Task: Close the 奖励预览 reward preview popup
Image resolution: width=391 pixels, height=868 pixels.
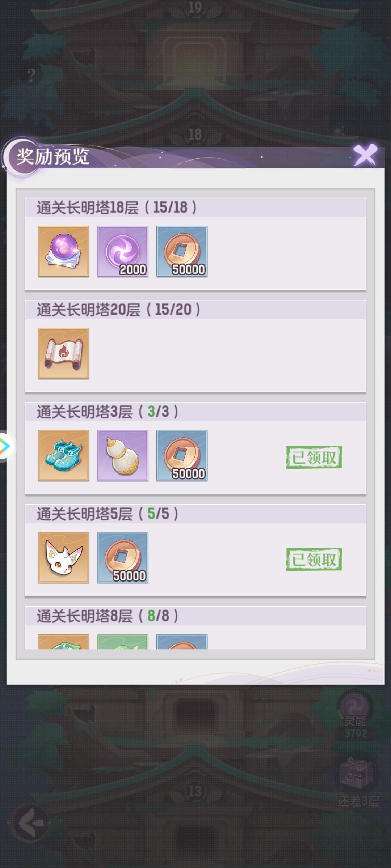Action: pos(365,155)
